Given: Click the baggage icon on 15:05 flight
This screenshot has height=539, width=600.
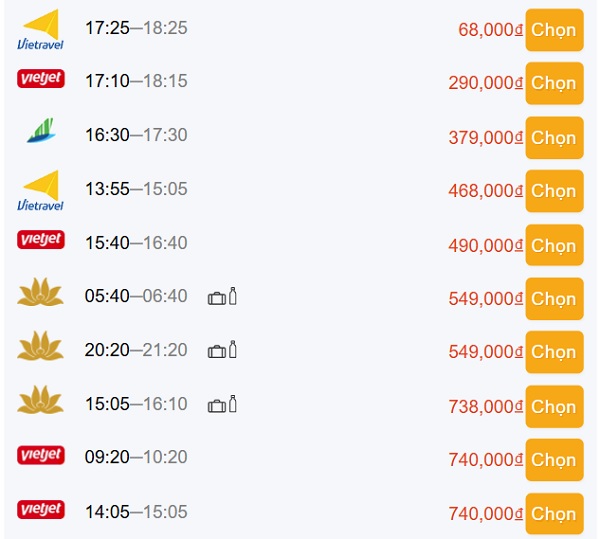Looking at the screenshot, I should click(217, 405).
